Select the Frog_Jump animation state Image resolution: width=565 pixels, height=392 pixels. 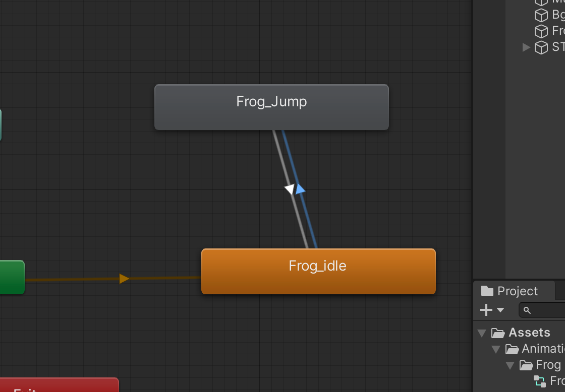pyautogui.click(x=271, y=107)
